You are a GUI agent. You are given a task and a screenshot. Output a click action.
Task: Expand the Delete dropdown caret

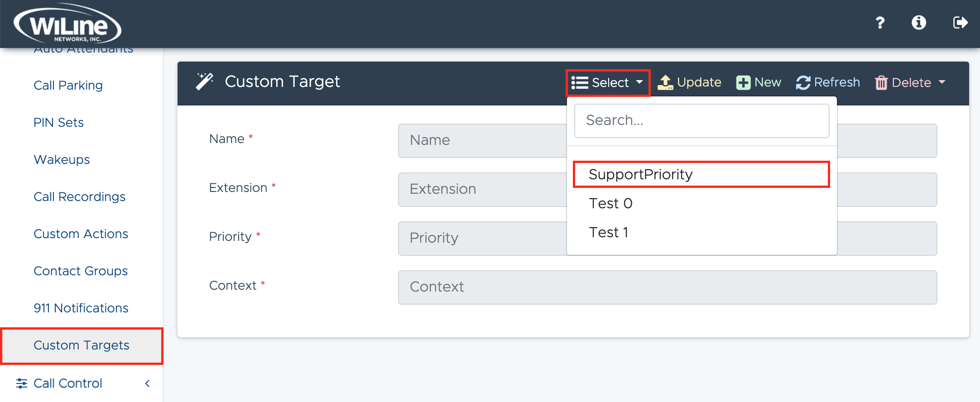(x=942, y=82)
